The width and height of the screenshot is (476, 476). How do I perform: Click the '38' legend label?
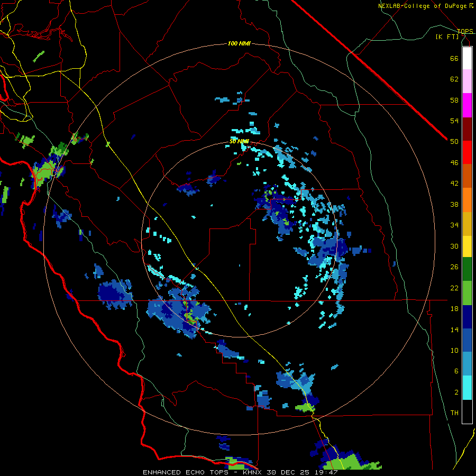click(454, 204)
